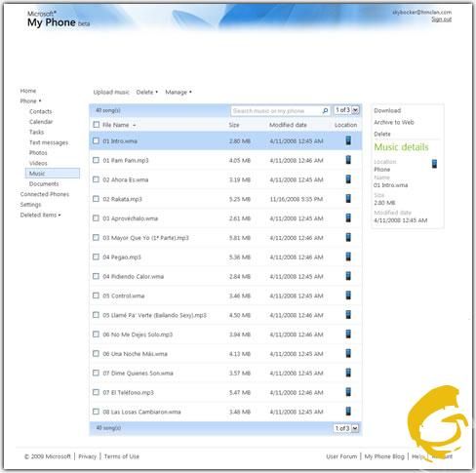Check the box for 01 Pam Pam.mp3
476x473 pixels.
(96, 160)
